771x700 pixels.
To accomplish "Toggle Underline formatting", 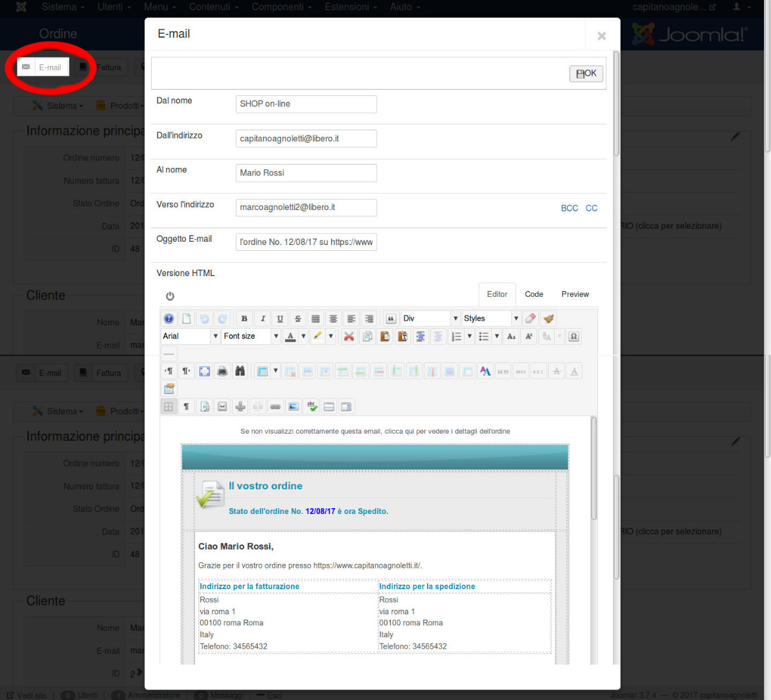I will 281,319.
